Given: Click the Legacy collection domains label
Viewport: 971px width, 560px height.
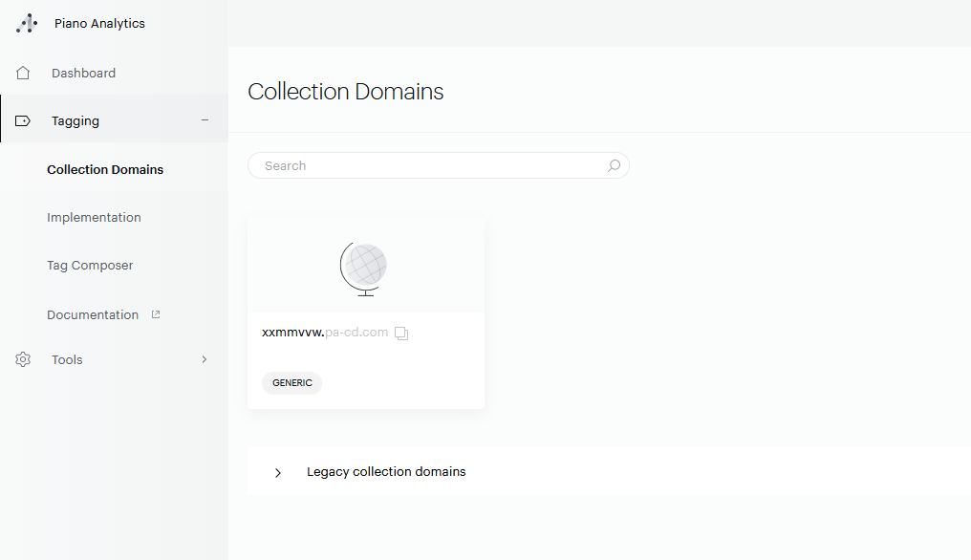Looking at the screenshot, I should pos(386,472).
